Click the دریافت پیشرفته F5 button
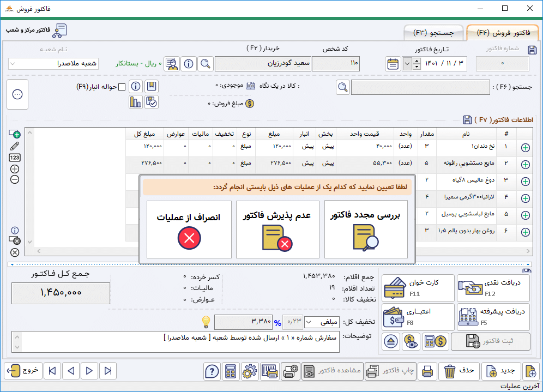This screenshot has height=392, width=543. 493,317
